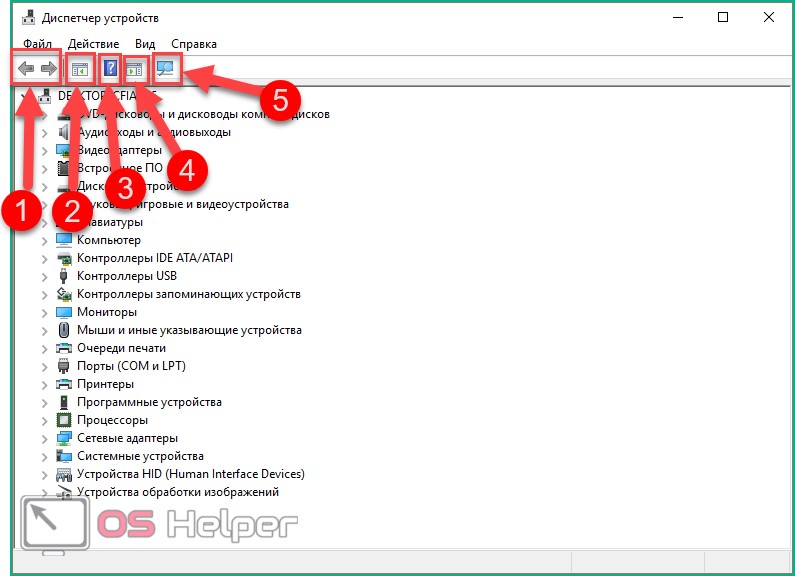Select the Контроллеры запоминающих устройств label
795x576 pixels.
[189, 294]
